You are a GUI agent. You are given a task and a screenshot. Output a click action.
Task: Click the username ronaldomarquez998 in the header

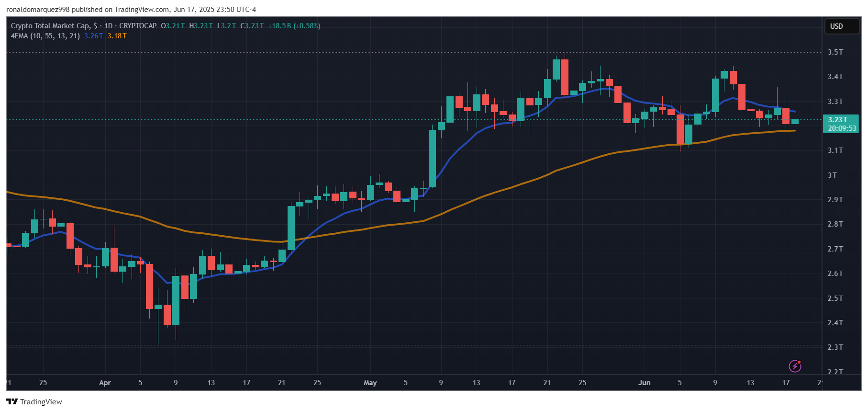tap(38, 10)
